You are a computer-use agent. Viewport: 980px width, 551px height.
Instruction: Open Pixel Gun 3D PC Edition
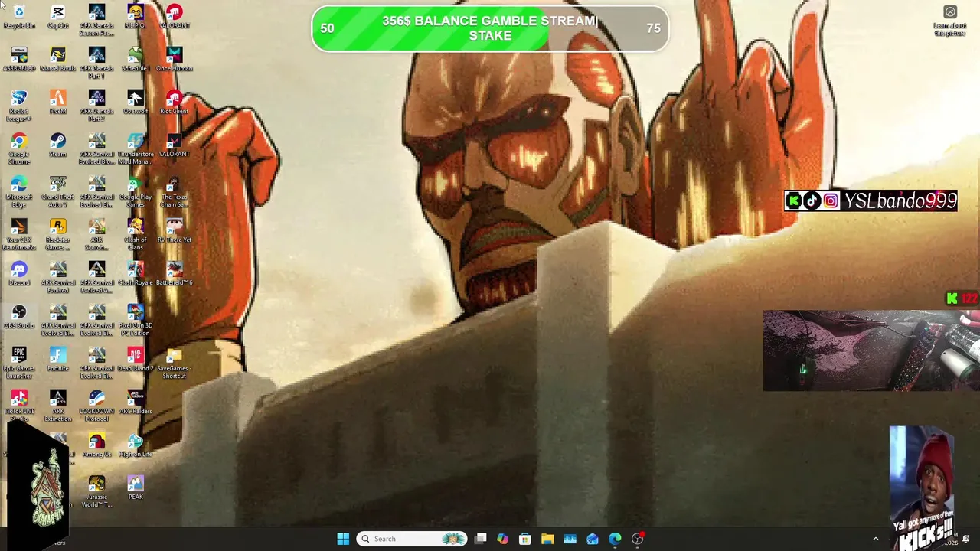(136, 321)
